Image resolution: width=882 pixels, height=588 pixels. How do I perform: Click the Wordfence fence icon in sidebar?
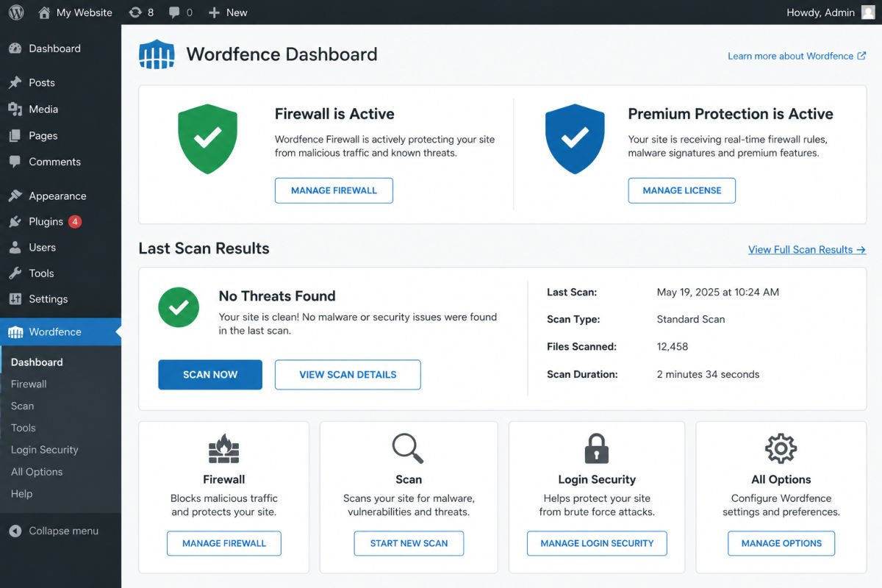pyautogui.click(x=15, y=332)
